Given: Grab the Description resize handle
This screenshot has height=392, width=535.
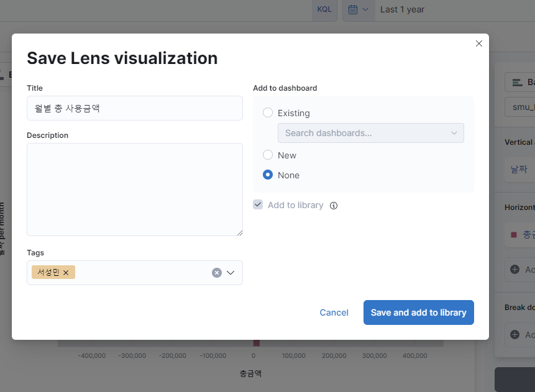Looking at the screenshot, I should (239, 233).
